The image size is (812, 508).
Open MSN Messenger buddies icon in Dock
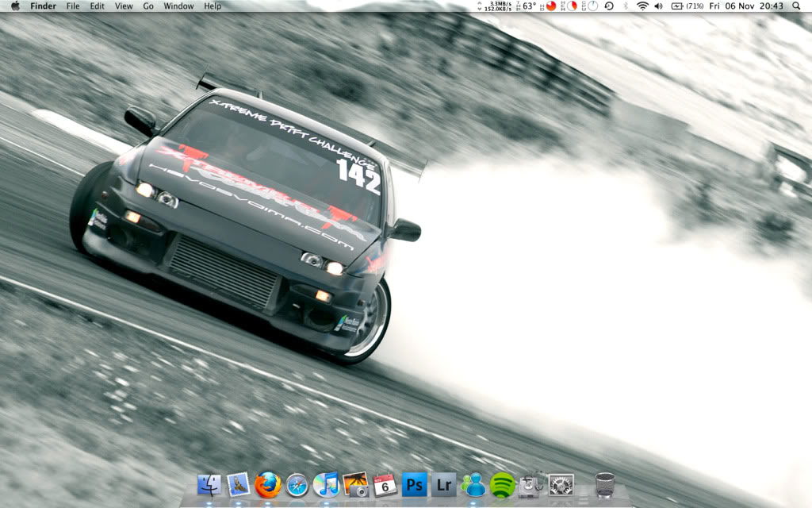473,485
